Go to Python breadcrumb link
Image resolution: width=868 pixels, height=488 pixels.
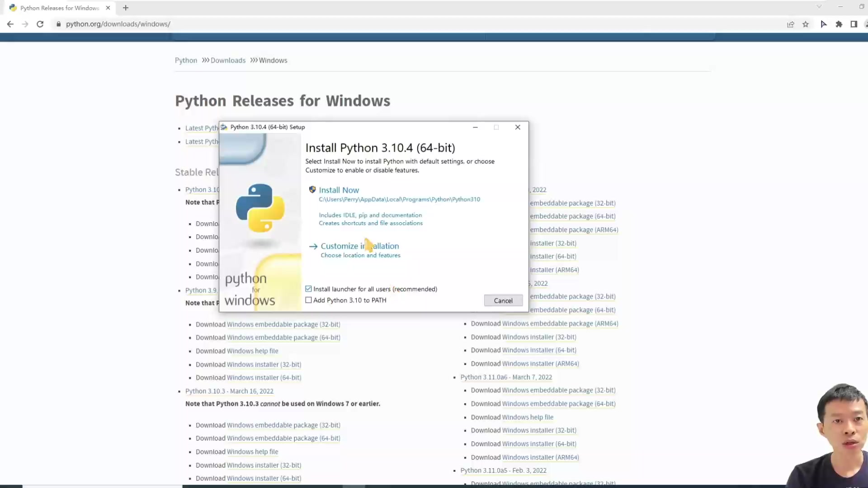(x=186, y=61)
